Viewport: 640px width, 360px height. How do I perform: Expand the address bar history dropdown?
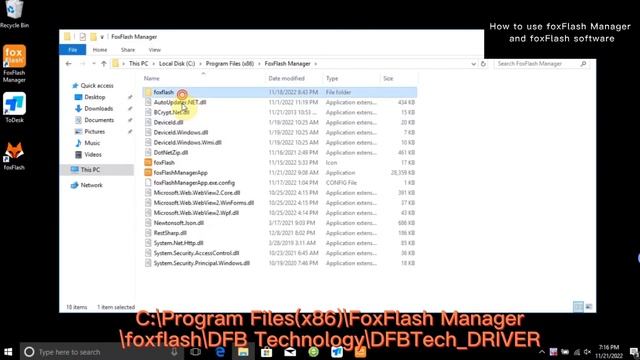(x=473, y=64)
